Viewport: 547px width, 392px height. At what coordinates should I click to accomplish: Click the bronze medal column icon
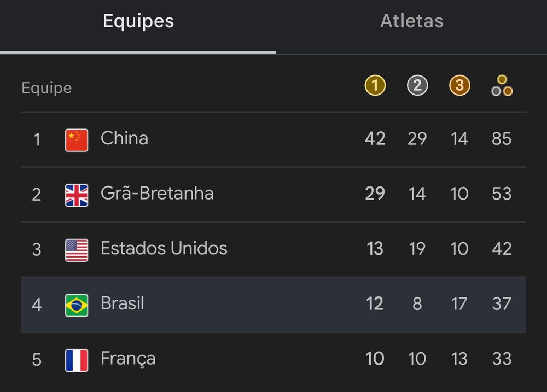tap(459, 85)
